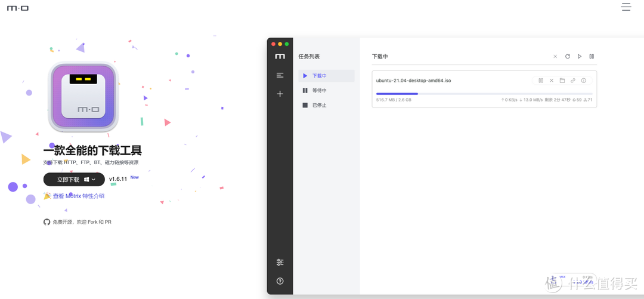Viewport: 644px width, 299px height.
Task: Copy the ubuntu ISO download link
Action: 573,81
